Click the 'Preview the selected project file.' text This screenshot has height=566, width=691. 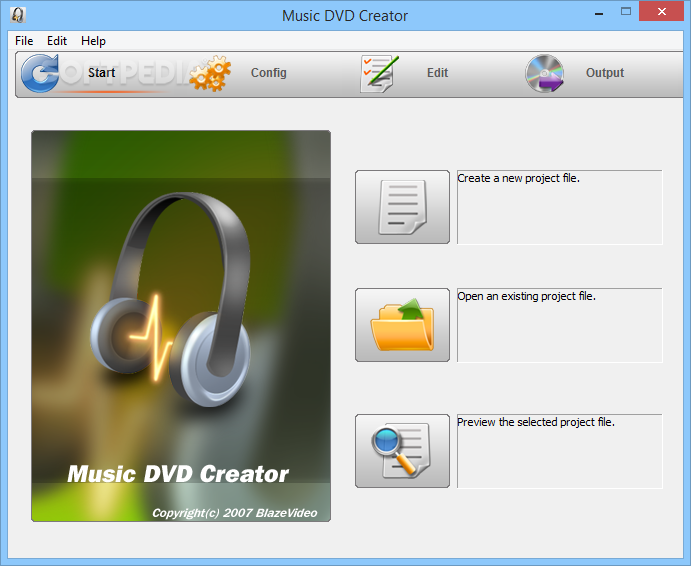tap(535, 422)
